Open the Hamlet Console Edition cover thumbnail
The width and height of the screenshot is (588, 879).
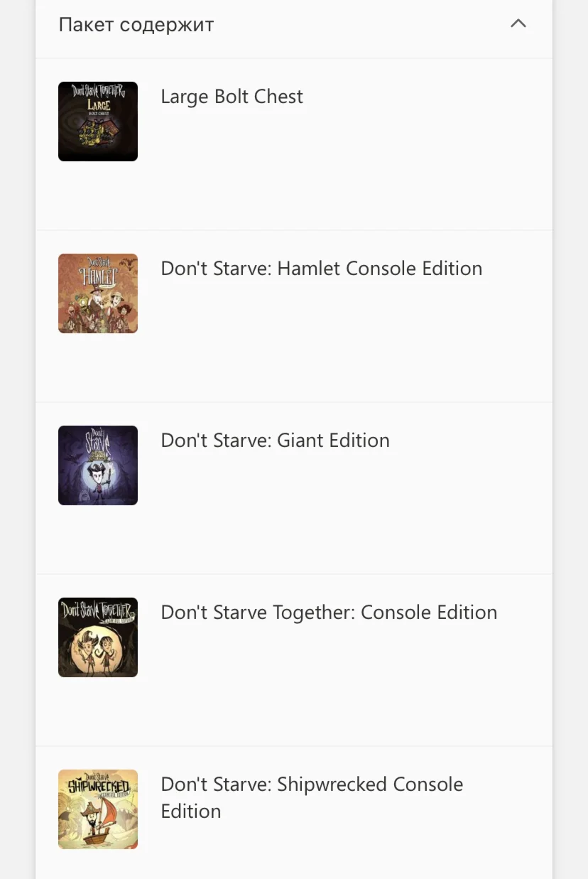pyautogui.click(x=98, y=293)
